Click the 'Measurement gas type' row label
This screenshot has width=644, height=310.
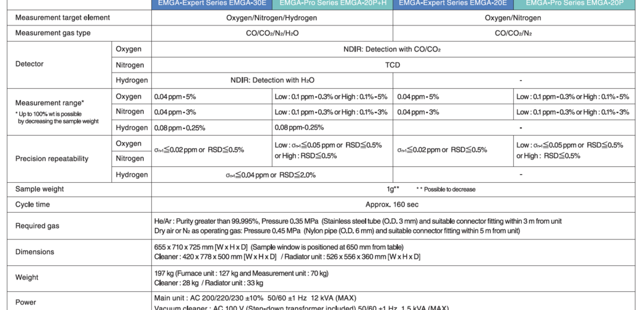coord(53,33)
